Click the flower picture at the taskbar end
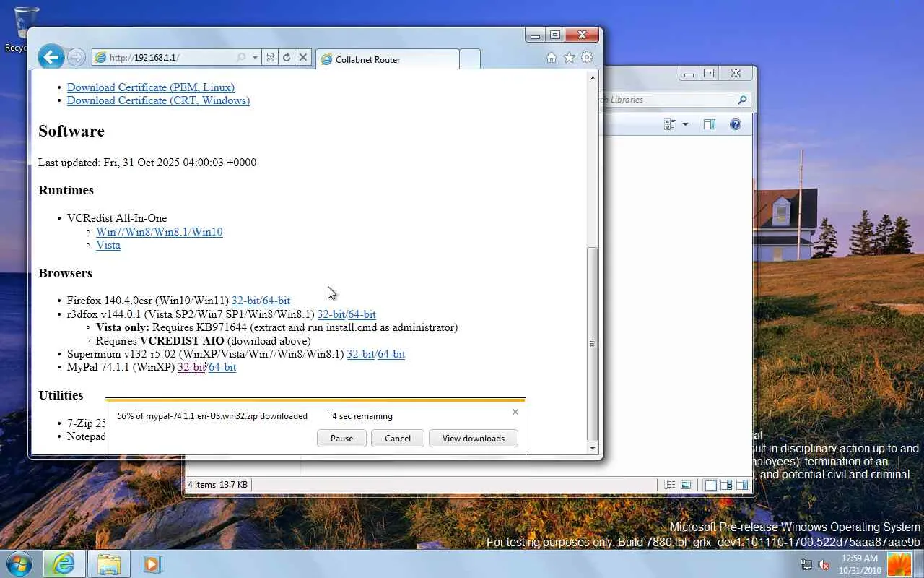 tap(899, 564)
